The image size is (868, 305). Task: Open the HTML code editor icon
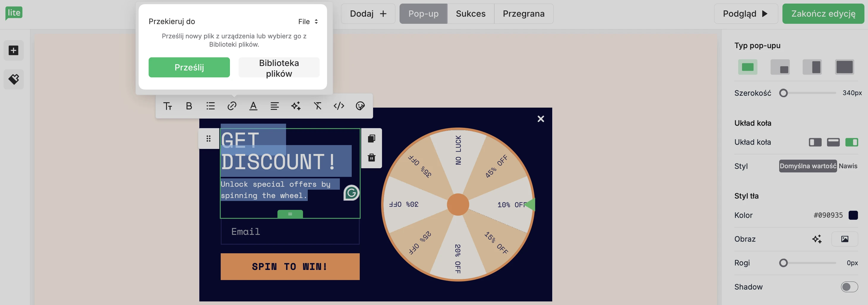pyautogui.click(x=339, y=106)
